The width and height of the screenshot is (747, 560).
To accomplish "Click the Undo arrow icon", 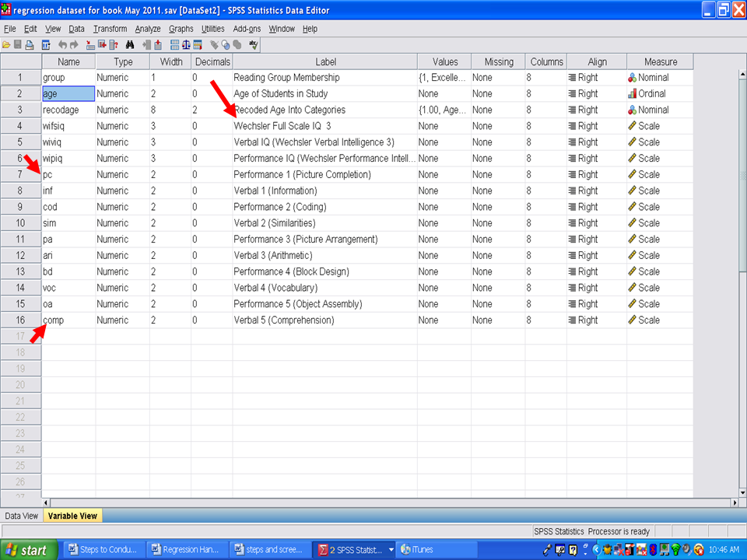I will (63, 45).
